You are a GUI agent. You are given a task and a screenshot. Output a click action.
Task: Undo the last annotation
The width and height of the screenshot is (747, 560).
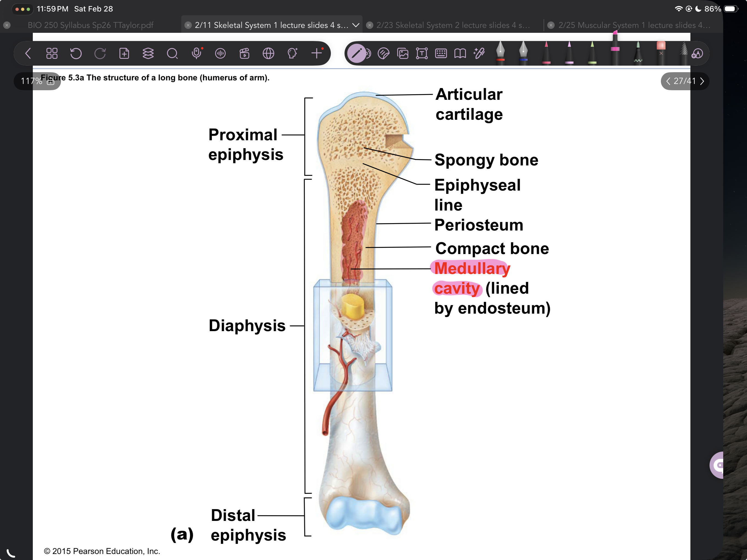click(76, 53)
